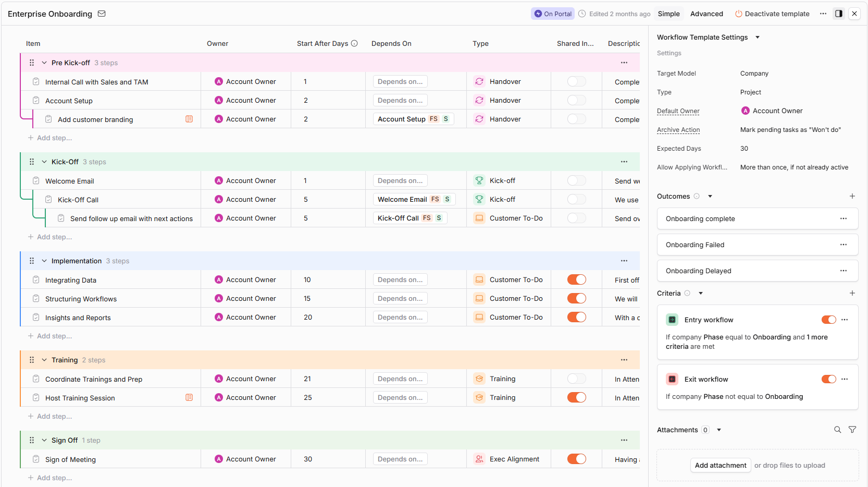The image size is (868, 487).
Task: Add a new criteria with plus icon
Action: pos(852,293)
